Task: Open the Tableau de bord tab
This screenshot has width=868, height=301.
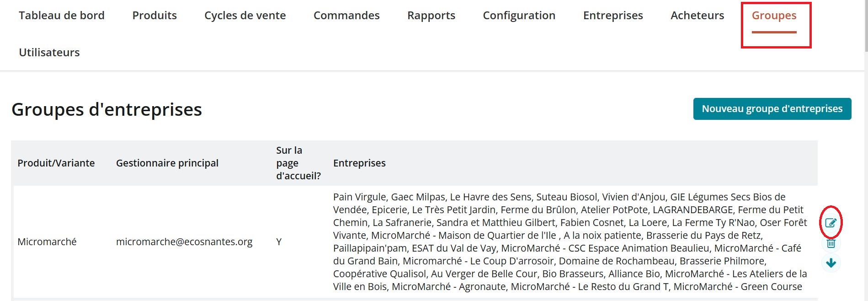Action: pyautogui.click(x=62, y=16)
